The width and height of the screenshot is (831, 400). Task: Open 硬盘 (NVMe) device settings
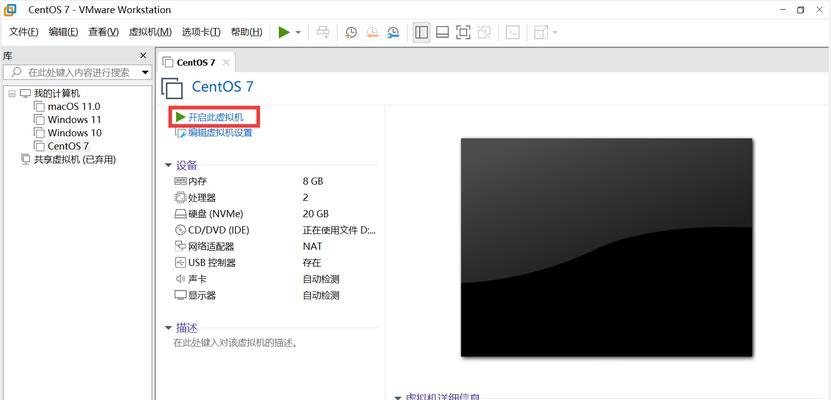click(215, 214)
